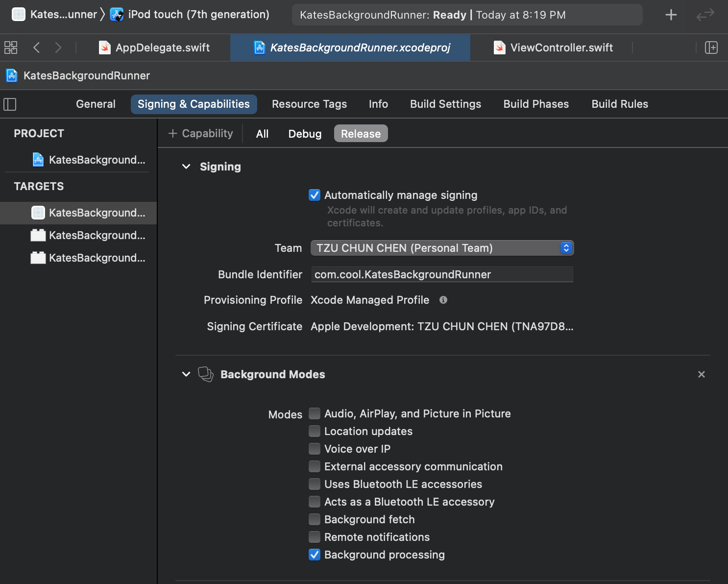Click the code review arrows icon
728x584 pixels.
pos(705,15)
